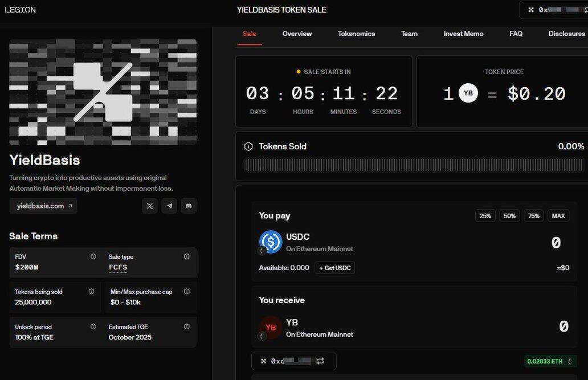588x380 pixels.
Task: Click the Tokens being sold info icon
Action: click(x=91, y=292)
